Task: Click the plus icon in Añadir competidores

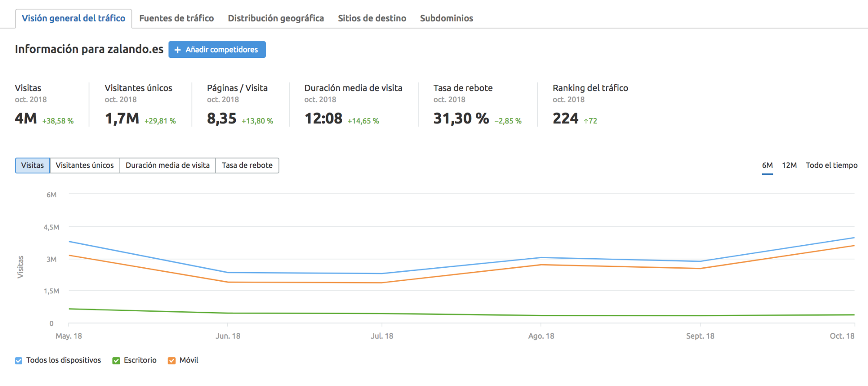Action: tap(177, 50)
